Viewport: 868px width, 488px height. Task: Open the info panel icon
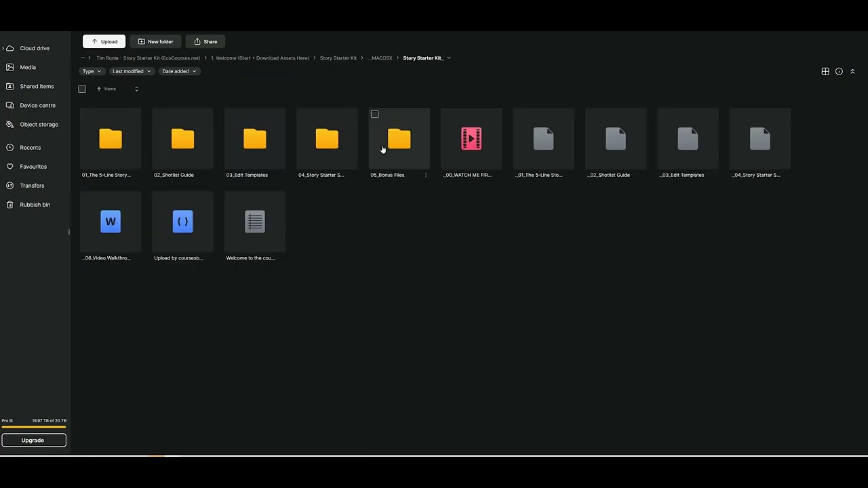[839, 71]
